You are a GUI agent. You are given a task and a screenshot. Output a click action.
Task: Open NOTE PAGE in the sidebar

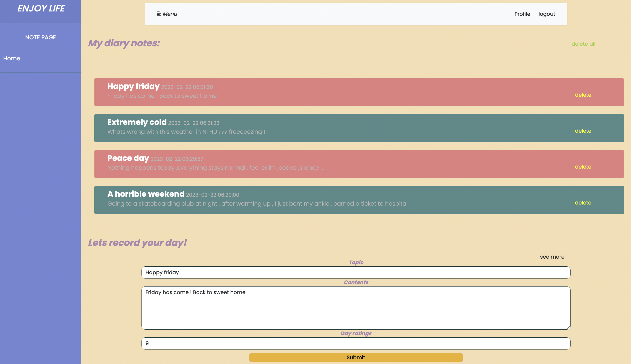pos(41,37)
